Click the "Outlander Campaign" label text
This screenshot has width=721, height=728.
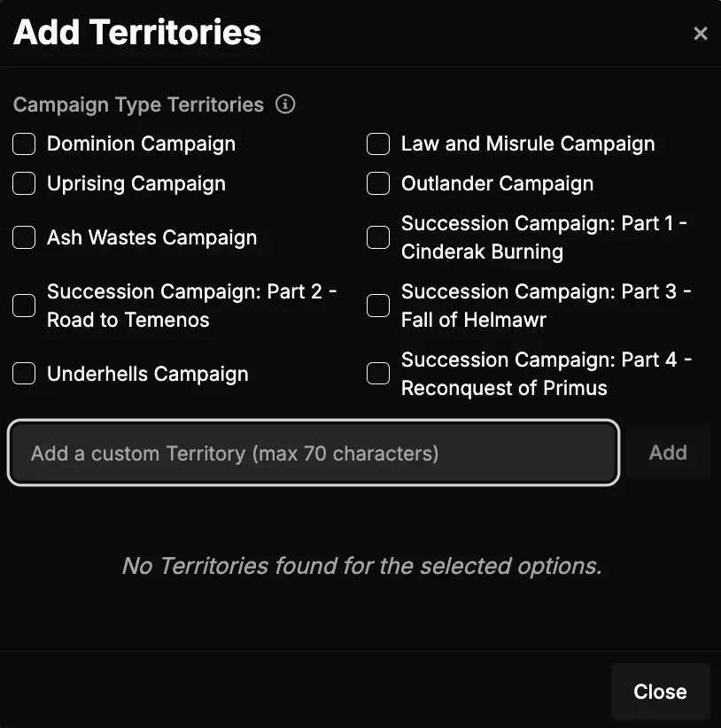pos(497,183)
